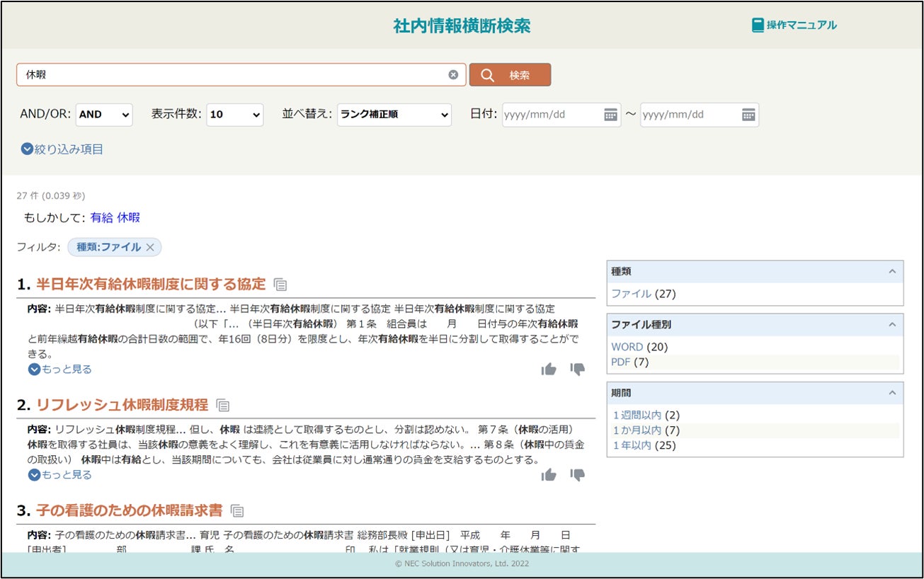This screenshot has width=924, height=579.
Task: Thumbs down the 半日年次有給休暇制度 result
Action: click(578, 369)
